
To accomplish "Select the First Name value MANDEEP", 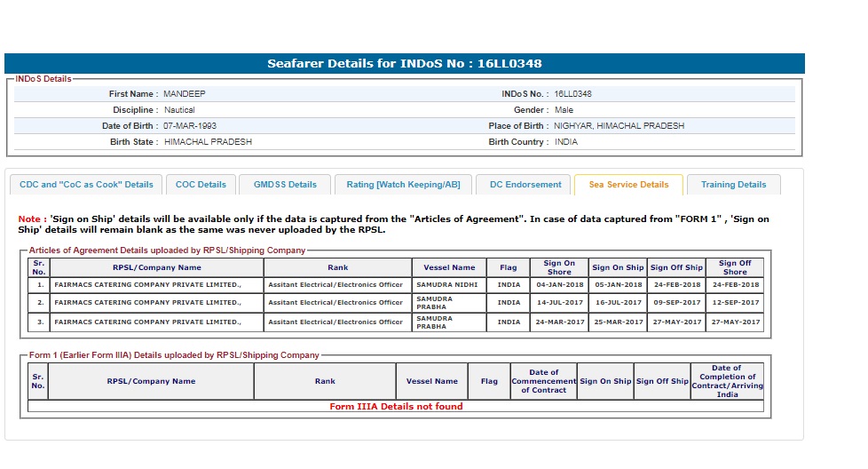I will (x=185, y=94).
